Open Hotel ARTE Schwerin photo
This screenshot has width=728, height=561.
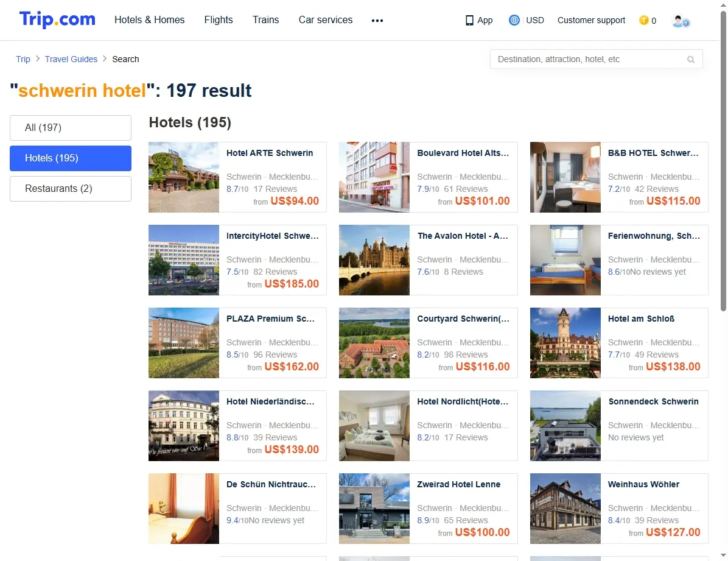tap(184, 177)
